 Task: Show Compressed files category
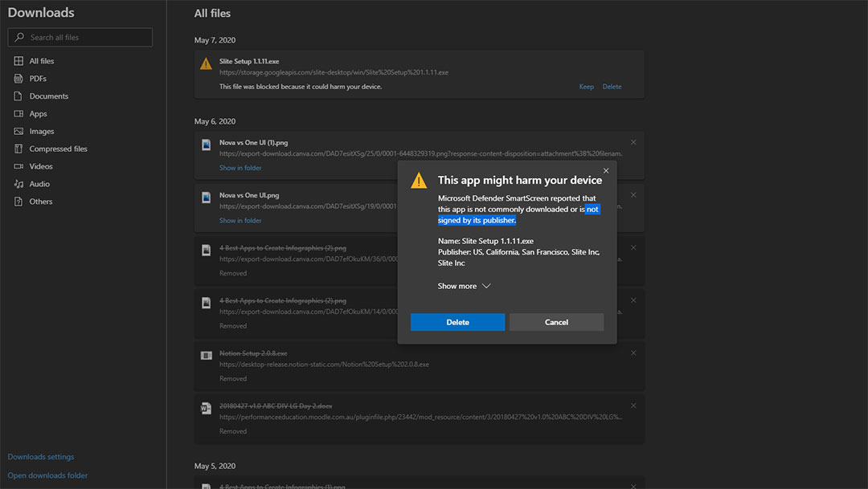(x=58, y=149)
